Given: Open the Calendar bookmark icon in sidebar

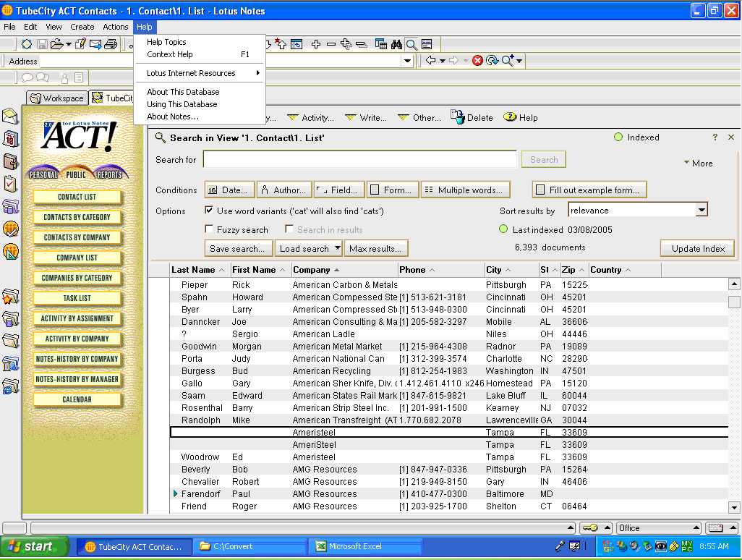Looking at the screenshot, I should pyautogui.click(x=10, y=139).
